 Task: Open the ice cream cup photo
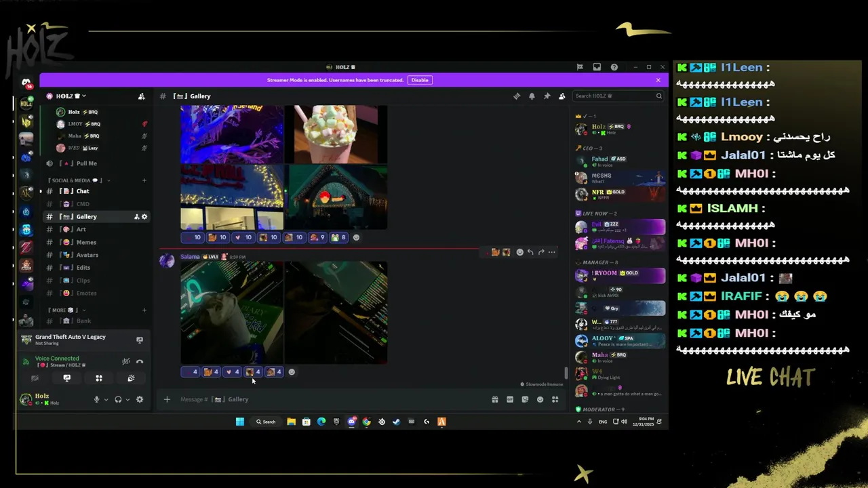click(336, 134)
